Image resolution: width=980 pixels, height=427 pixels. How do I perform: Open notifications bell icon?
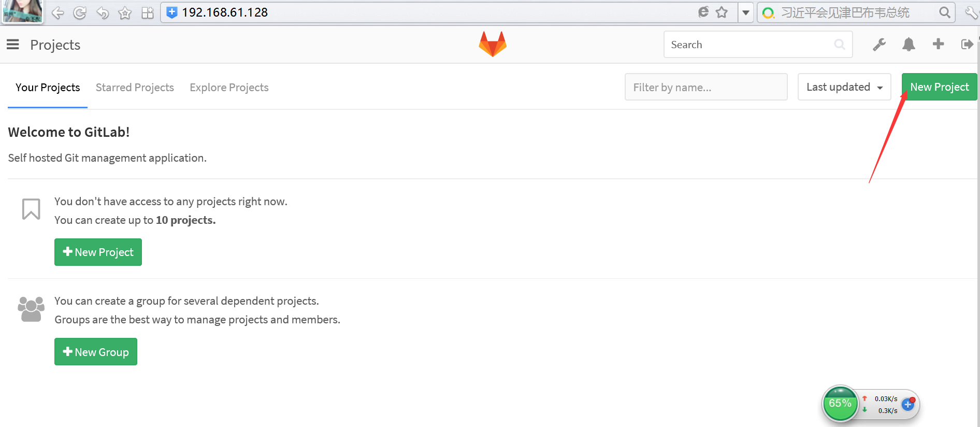tap(909, 45)
